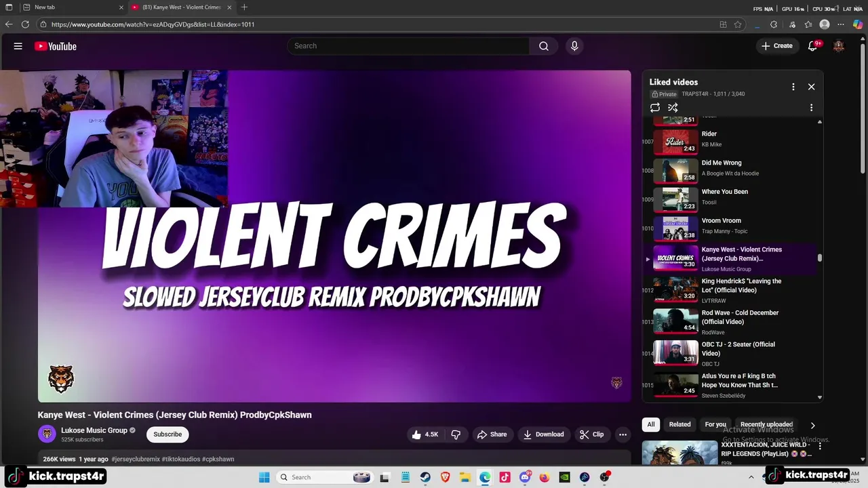
Task: Open Windows Start menu
Action: (264, 477)
